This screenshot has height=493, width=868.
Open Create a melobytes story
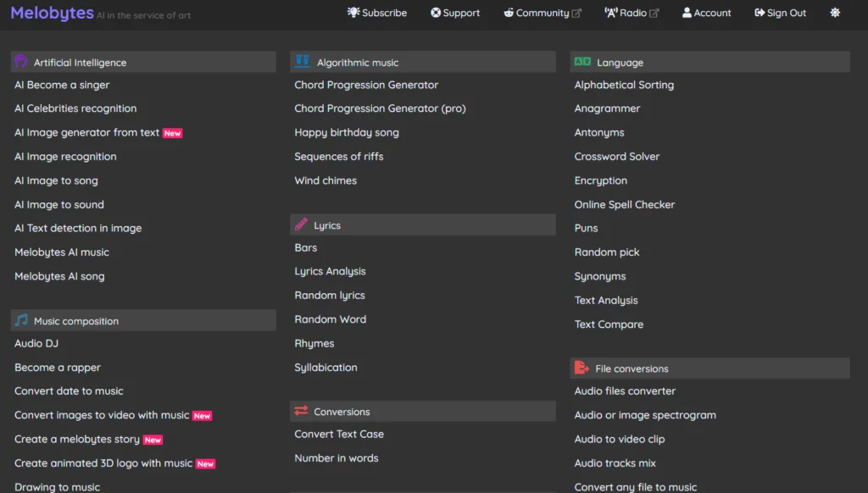[77, 439]
